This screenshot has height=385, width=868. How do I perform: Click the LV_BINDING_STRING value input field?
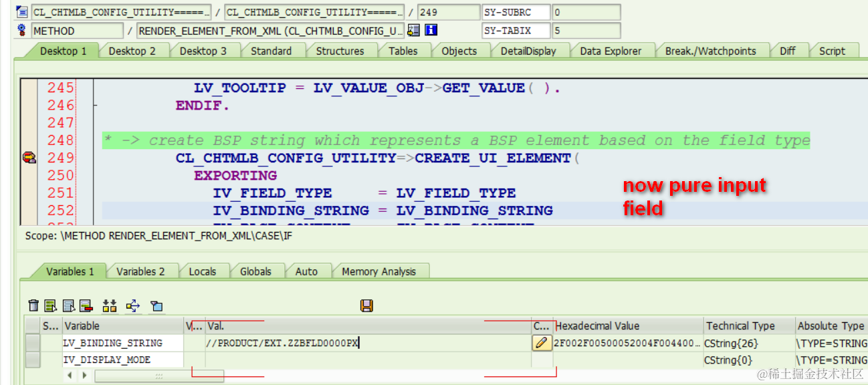click(368, 343)
